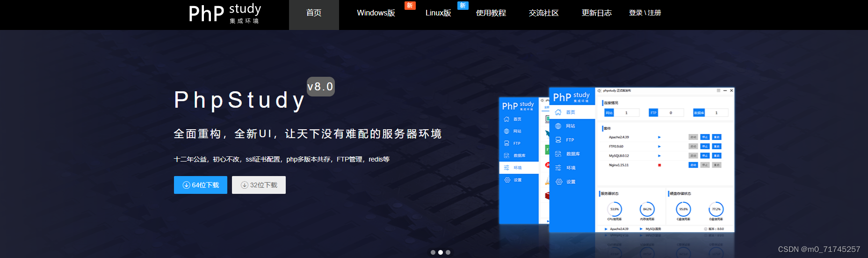This screenshot has height=258, width=868.
Task: Click the 全面重构，全新UI slogan text
Action: pyautogui.click(x=308, y=134)
